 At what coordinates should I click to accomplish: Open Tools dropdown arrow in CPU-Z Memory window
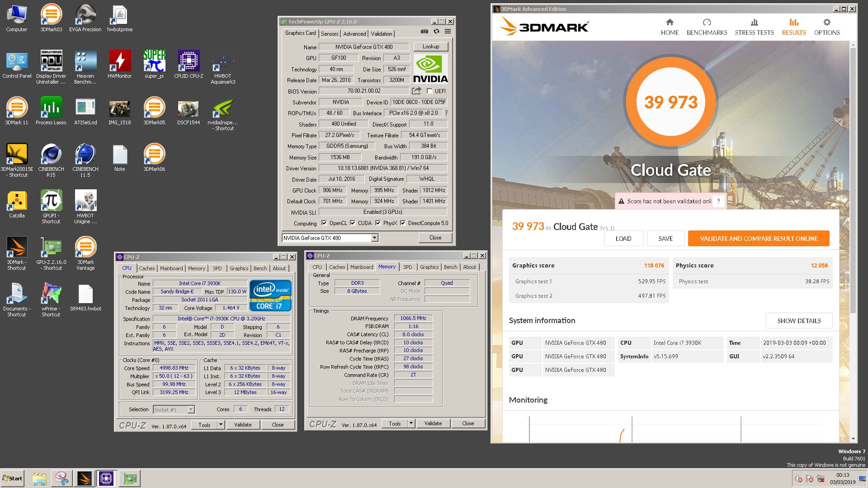411,423
